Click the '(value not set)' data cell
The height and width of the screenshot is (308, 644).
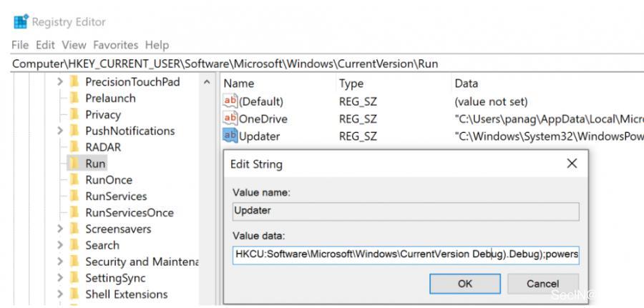point(491,101)
